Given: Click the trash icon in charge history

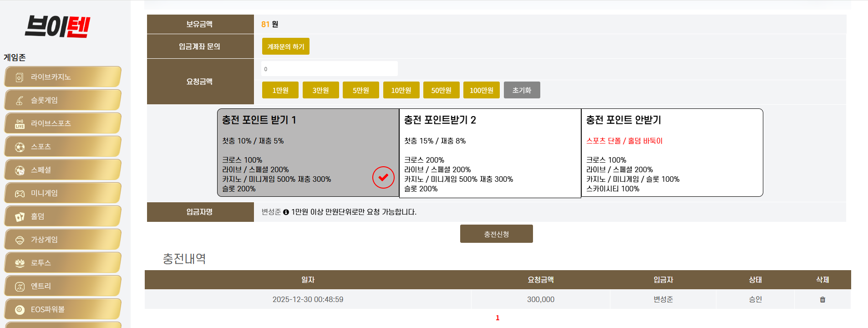Looking at the screenshot, I should pos(822,299).
